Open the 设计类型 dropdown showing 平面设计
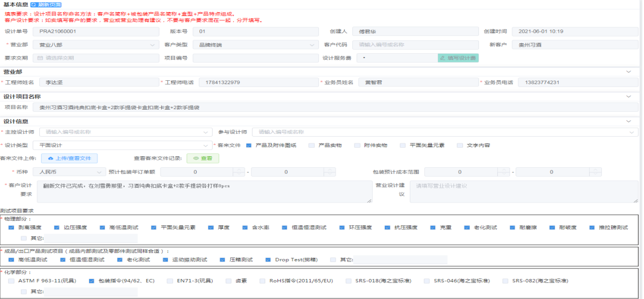644x299 pixels. (122, 146)
